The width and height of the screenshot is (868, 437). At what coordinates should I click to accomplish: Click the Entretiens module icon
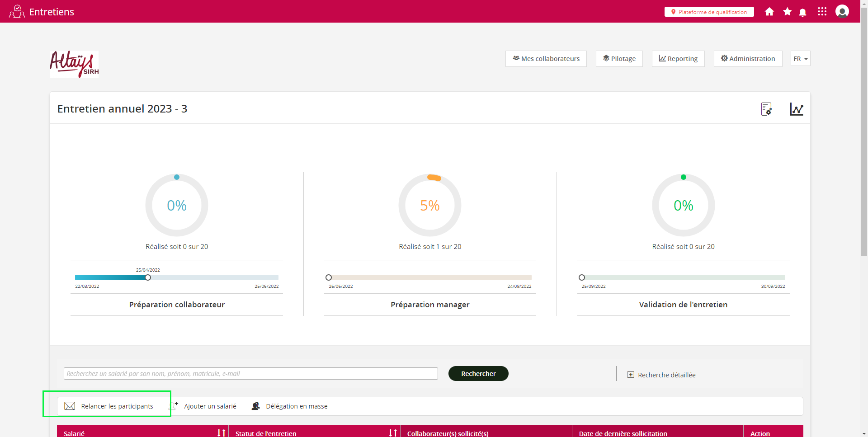click(x=17, y=12)
